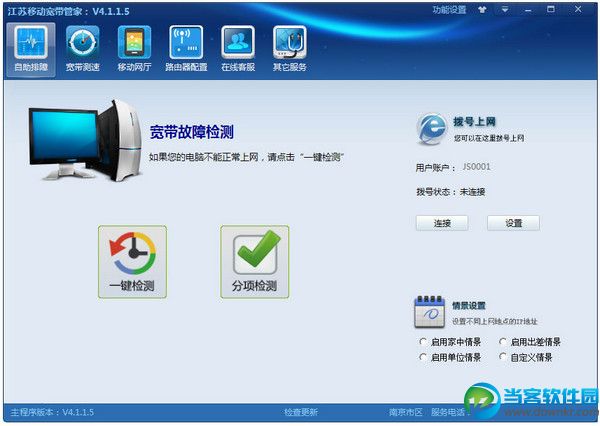Open the 路由器配置 router config icon
Image resolution: width=600 pixels, height=426 pixels.
[186, 50]
